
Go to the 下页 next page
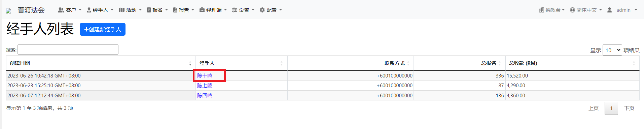[629, 108]
